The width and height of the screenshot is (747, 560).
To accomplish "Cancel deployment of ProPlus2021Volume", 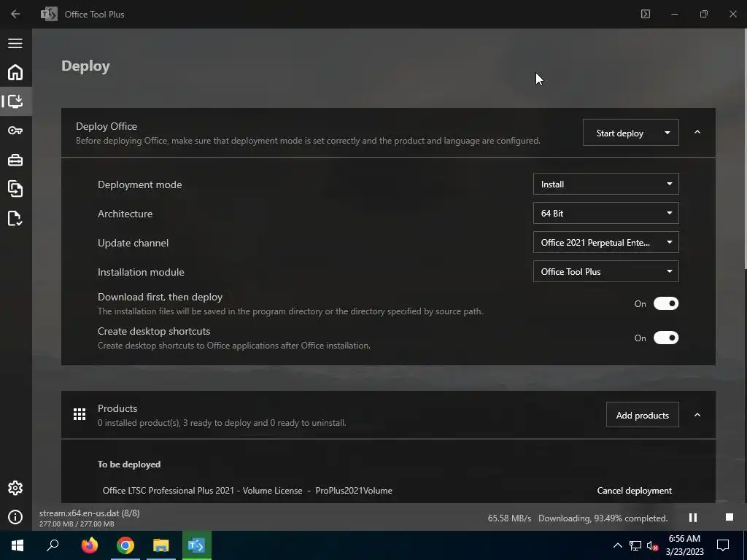I will (634, 491).
